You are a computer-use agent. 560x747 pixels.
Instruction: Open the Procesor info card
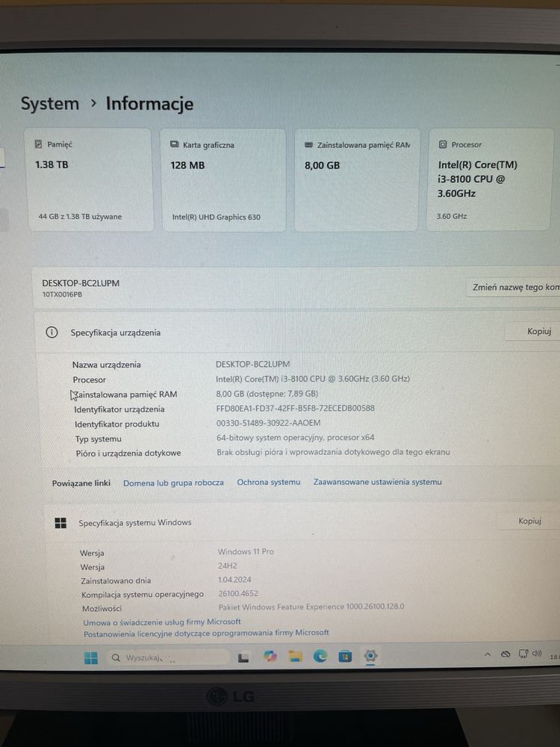point(491,179)
